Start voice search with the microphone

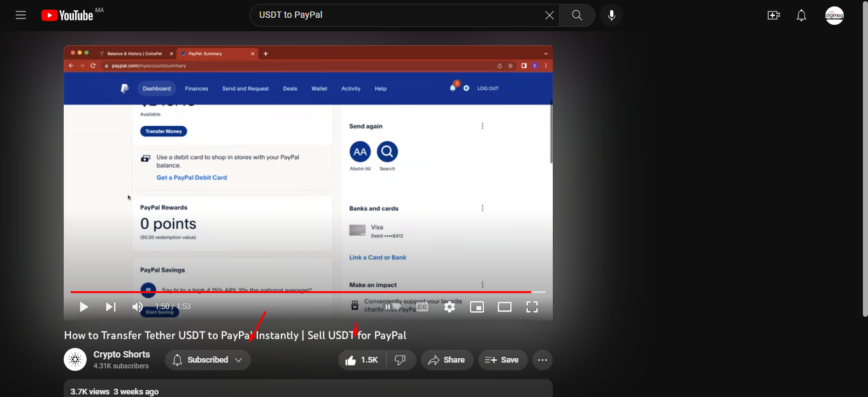pyautogui.click(x=611, y=15)
